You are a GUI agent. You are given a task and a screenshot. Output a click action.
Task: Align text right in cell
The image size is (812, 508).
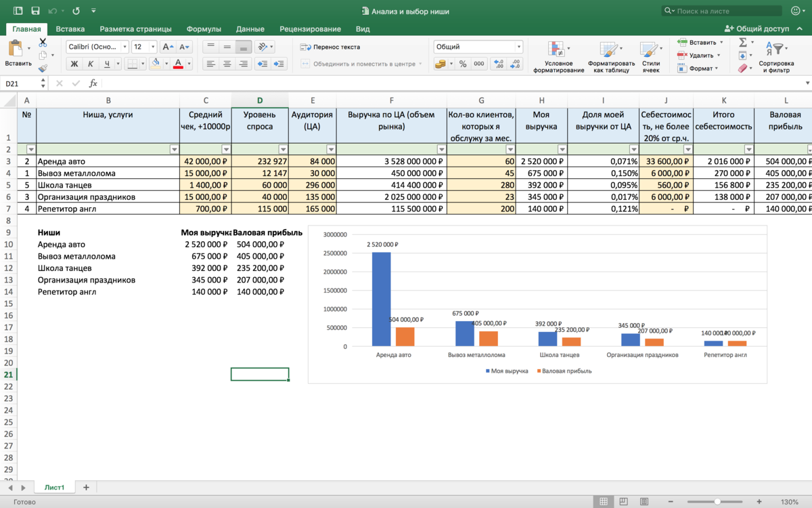(244, 64)
